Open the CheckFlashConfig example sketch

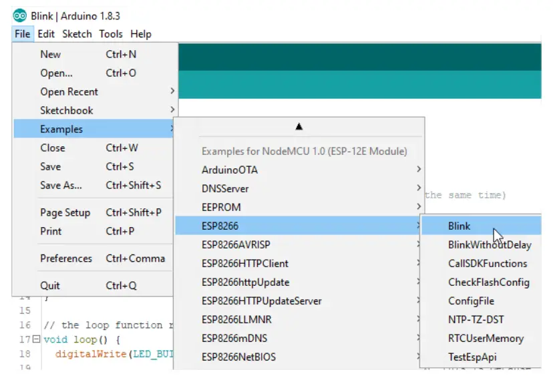(x=482, y=282)
